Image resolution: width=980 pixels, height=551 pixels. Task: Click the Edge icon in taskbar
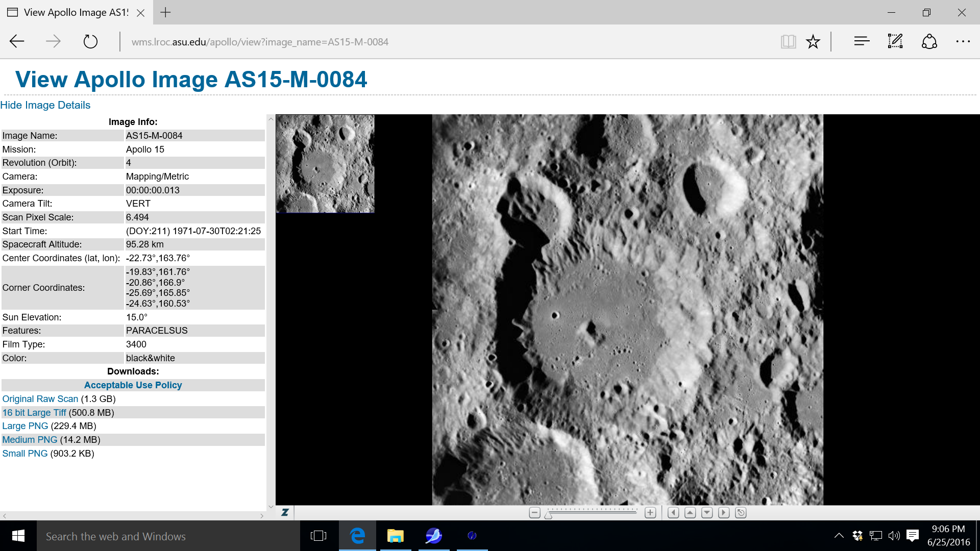(357, 536)
